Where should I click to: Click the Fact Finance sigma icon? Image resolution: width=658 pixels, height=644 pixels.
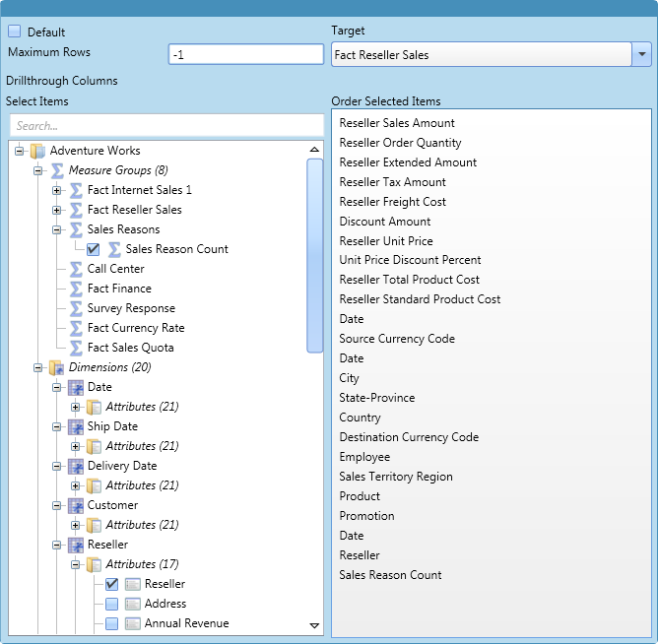click(x=76, y=289)
